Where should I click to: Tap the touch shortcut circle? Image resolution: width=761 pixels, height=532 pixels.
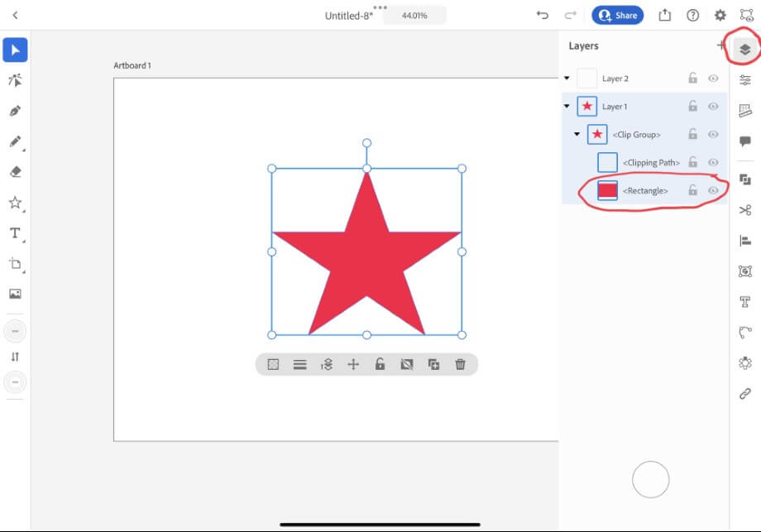[x=650, y=480]
